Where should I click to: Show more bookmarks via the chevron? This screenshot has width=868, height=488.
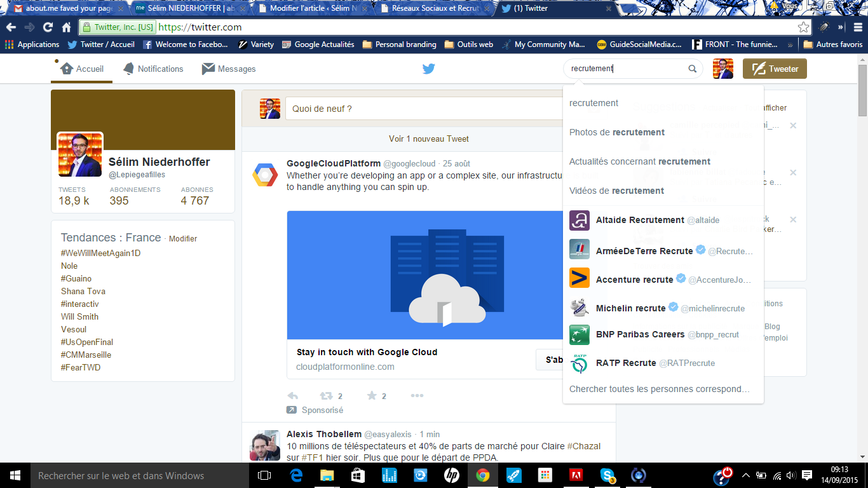click(790, 44)
